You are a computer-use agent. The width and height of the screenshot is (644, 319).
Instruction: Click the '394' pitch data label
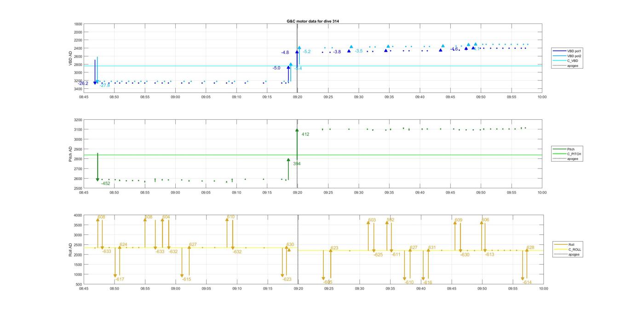click(x=297, y=164)
